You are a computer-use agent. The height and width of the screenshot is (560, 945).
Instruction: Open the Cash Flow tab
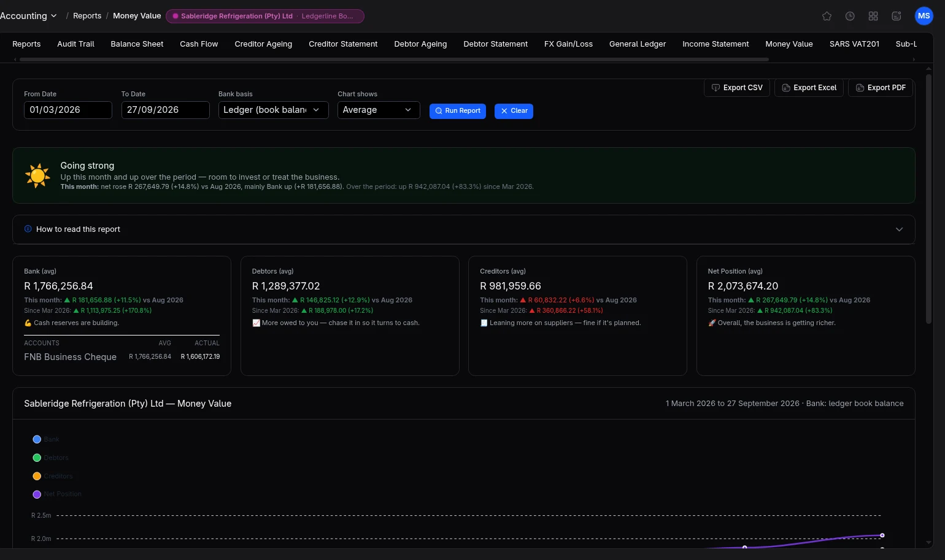coord(199,44)
